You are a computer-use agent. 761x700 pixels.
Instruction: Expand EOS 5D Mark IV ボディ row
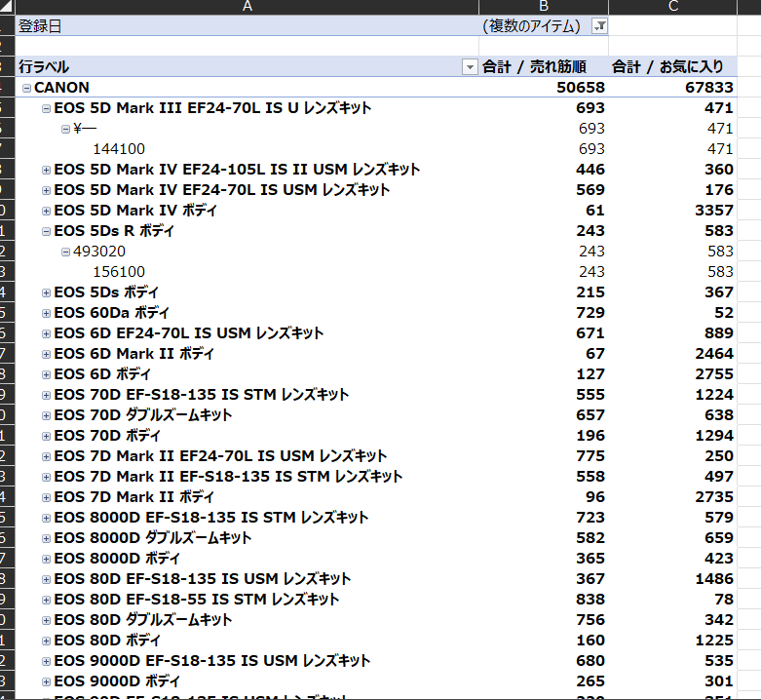point(46,211)
